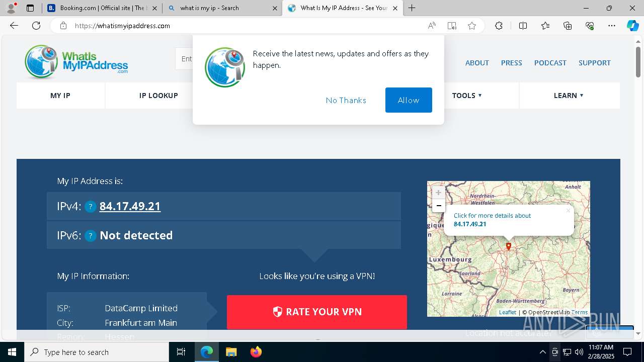This screenshot has width=644, height=362.
Task: Click the taskbar clock showing 11:07 AM
Action: click(601, 352)
